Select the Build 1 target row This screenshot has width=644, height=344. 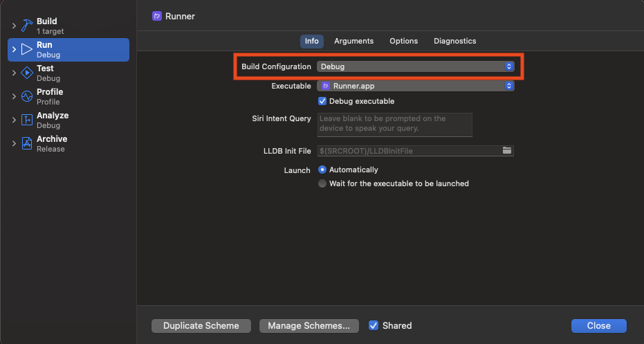point(68,26)
